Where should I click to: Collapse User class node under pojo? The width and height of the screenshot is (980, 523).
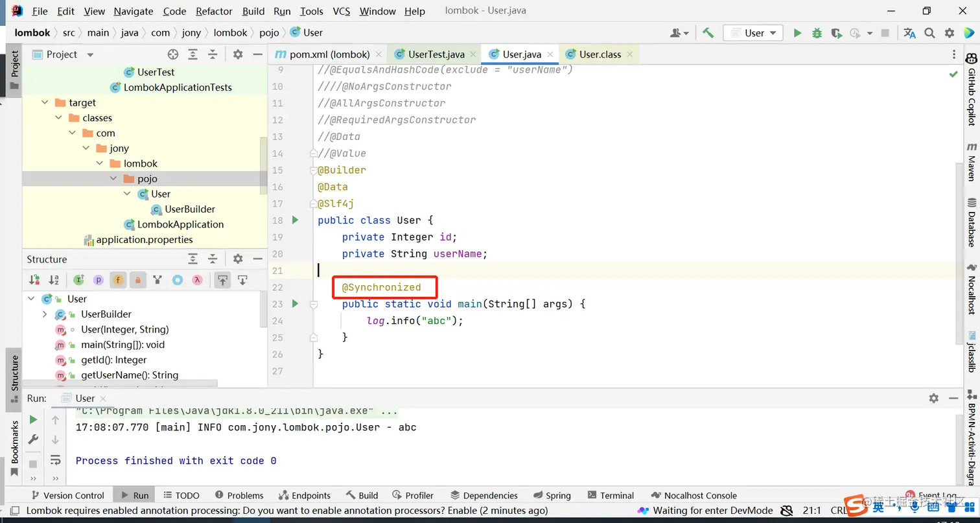126,194
